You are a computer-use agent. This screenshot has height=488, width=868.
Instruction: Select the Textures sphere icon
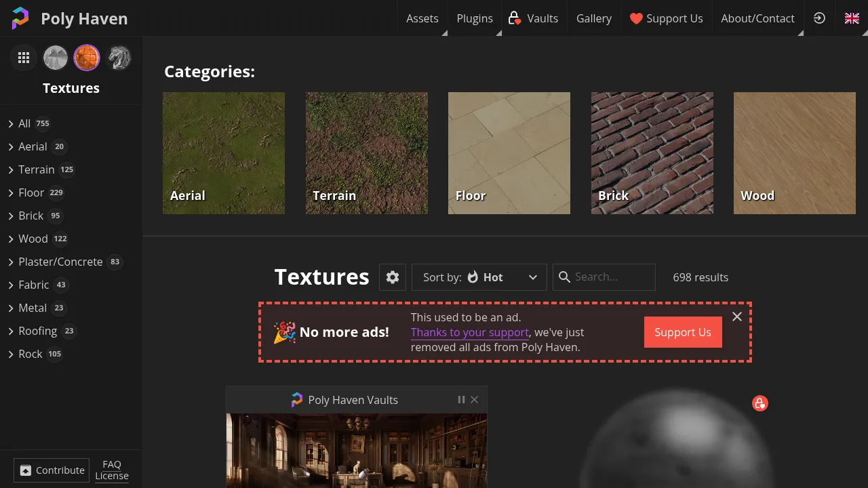click(87, 58)
